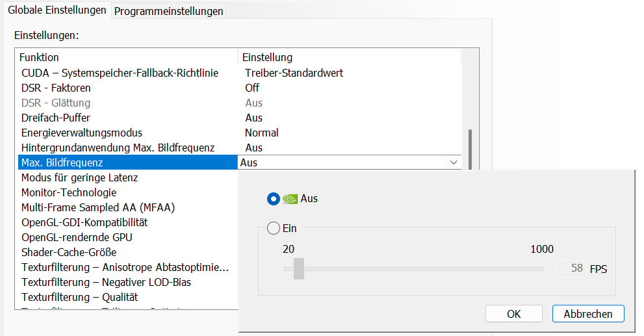Select the Aus radio button
The image size is (644, 336).
[273, 199]
